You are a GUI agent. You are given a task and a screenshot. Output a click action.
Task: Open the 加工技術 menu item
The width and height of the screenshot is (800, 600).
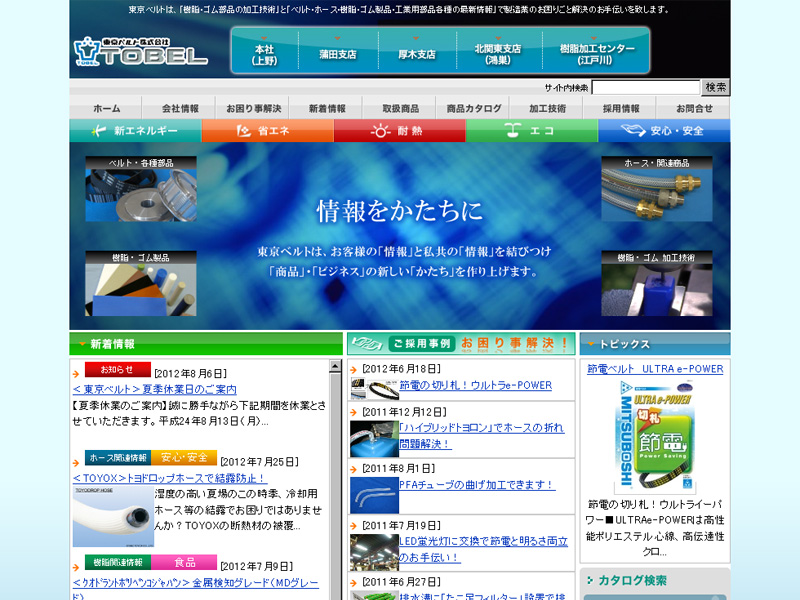[547, 108]
